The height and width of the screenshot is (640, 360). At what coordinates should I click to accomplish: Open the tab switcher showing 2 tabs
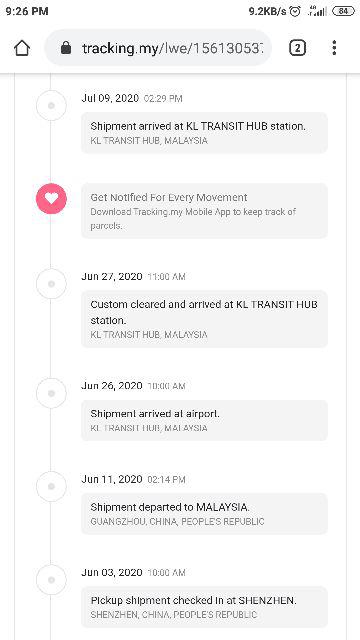(297, 48)
